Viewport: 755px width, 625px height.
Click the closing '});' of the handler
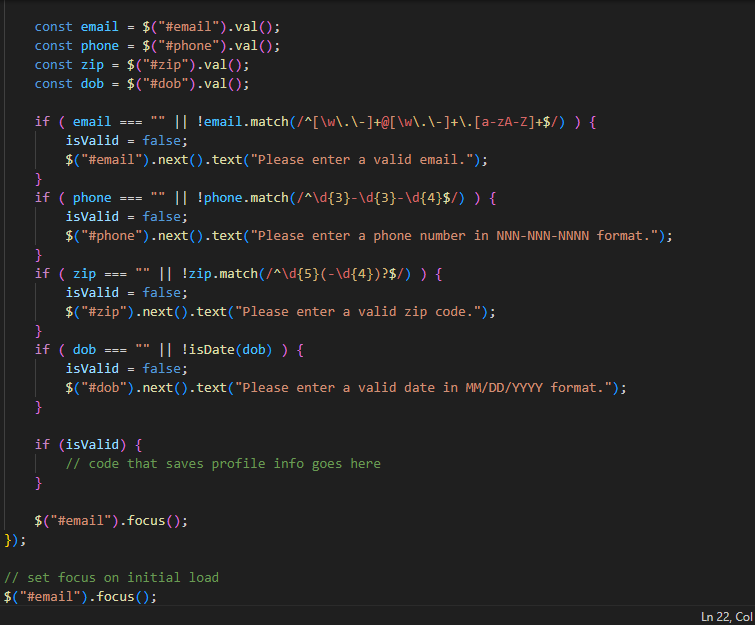15,540
